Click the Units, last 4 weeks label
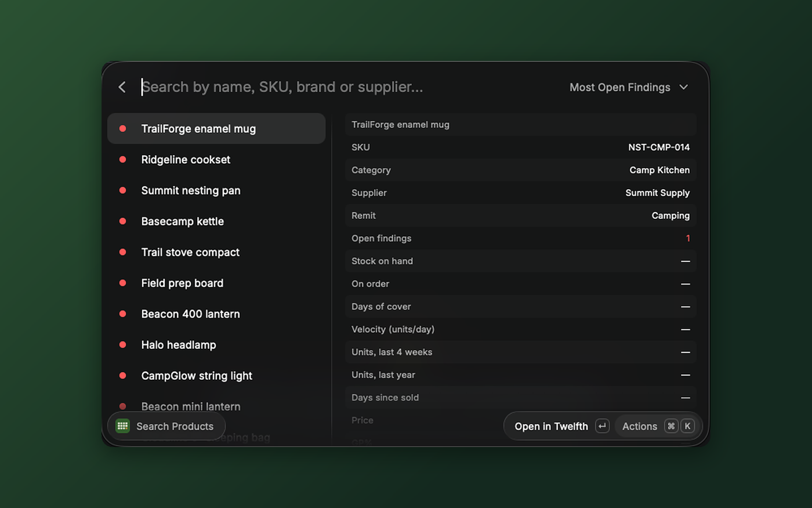 391,352
